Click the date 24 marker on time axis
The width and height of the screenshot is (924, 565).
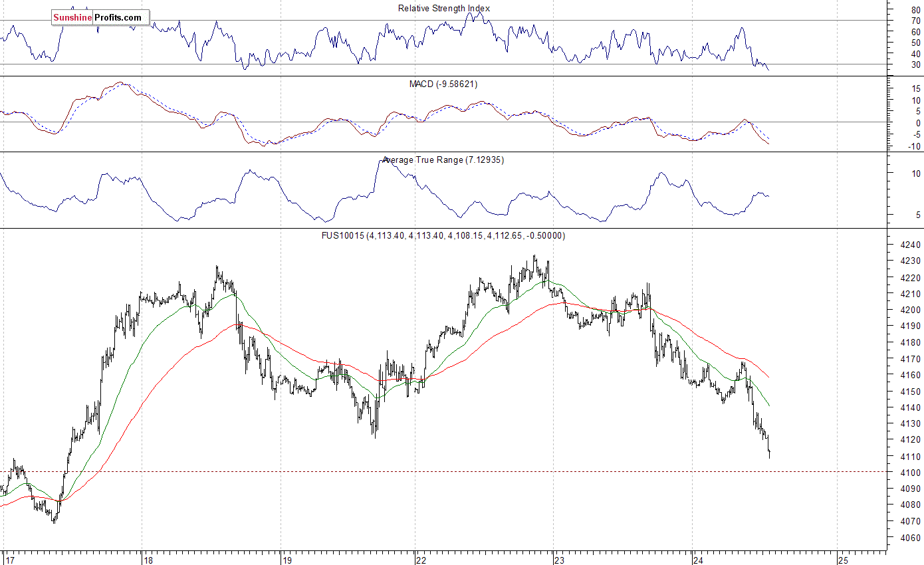click(x=698, y=560)
